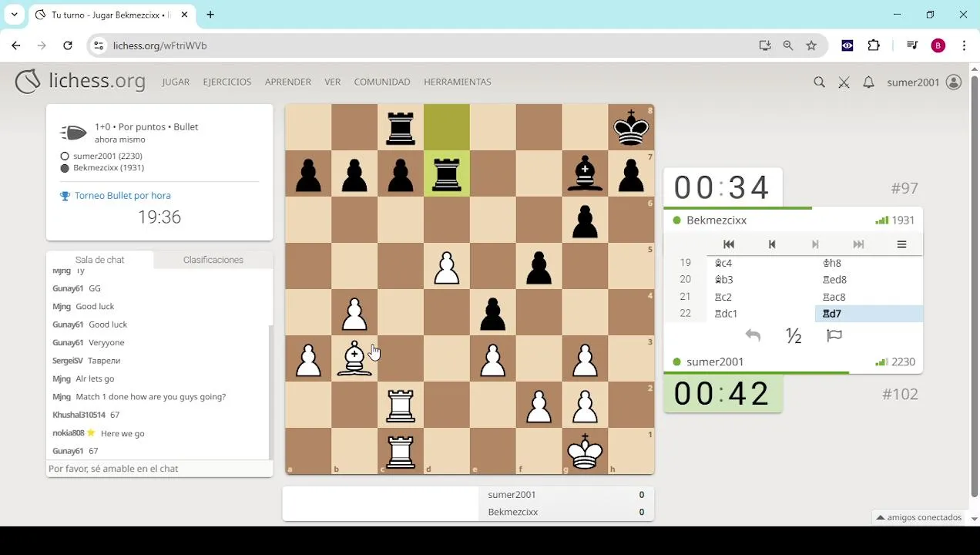The width and height of the screenshot is (980, 555).
Task: Click the highlighted d8 square
Action: click(447, 127)
